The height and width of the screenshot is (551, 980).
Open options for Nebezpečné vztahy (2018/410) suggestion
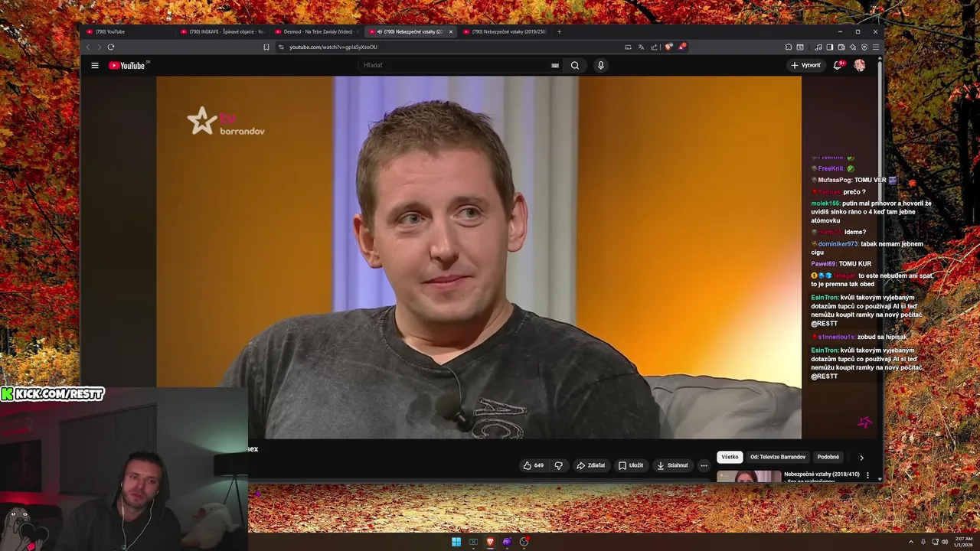(x=867, y=475)
